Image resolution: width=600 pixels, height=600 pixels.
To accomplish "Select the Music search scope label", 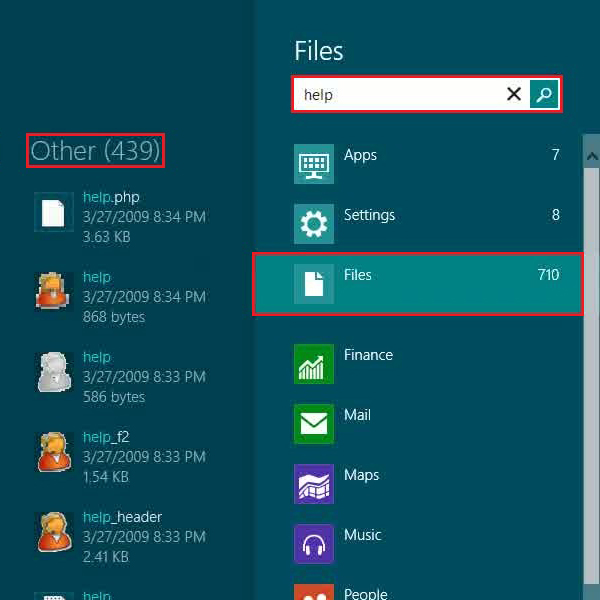I will (x=362, y=535).
